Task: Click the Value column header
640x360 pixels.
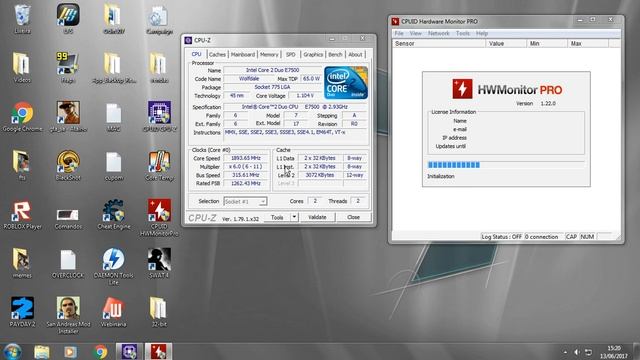Action: click(506, 43)
